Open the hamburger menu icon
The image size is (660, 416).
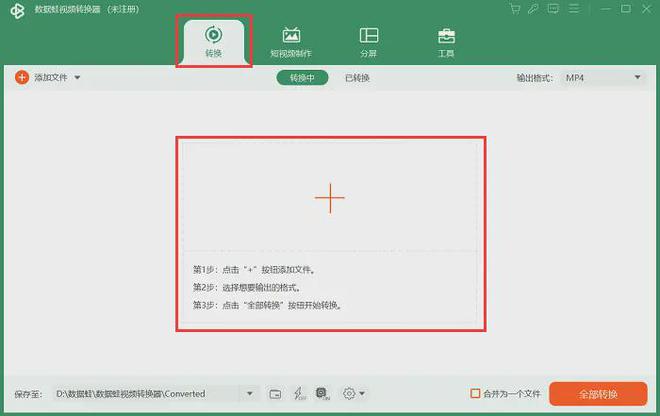tap(574, 8)
